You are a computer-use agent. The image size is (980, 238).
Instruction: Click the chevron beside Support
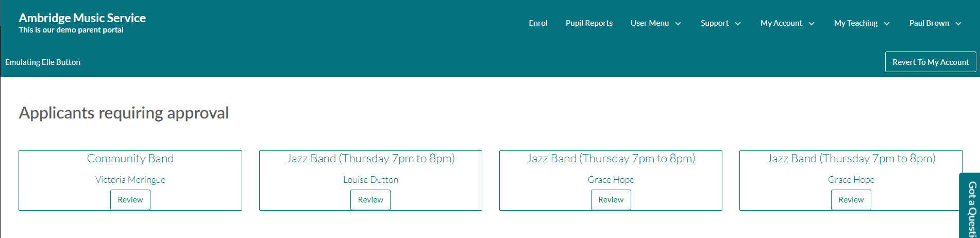click(x=738, y=24)
